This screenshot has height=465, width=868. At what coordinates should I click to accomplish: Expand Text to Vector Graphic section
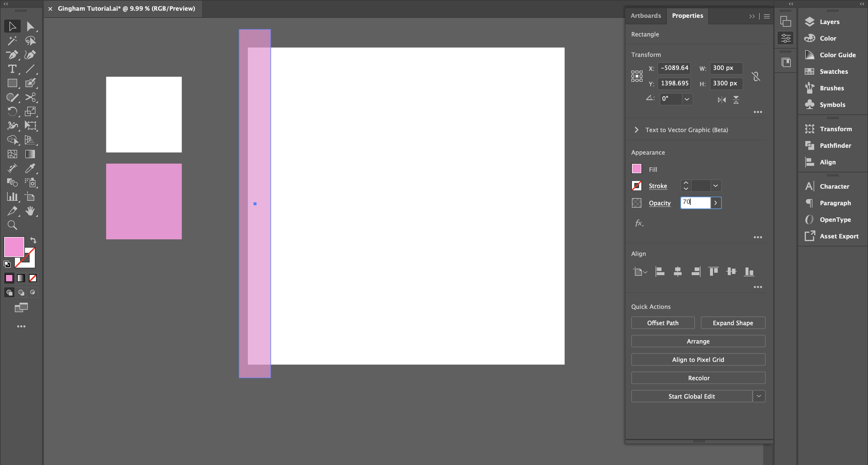click(x=636, y=130)
